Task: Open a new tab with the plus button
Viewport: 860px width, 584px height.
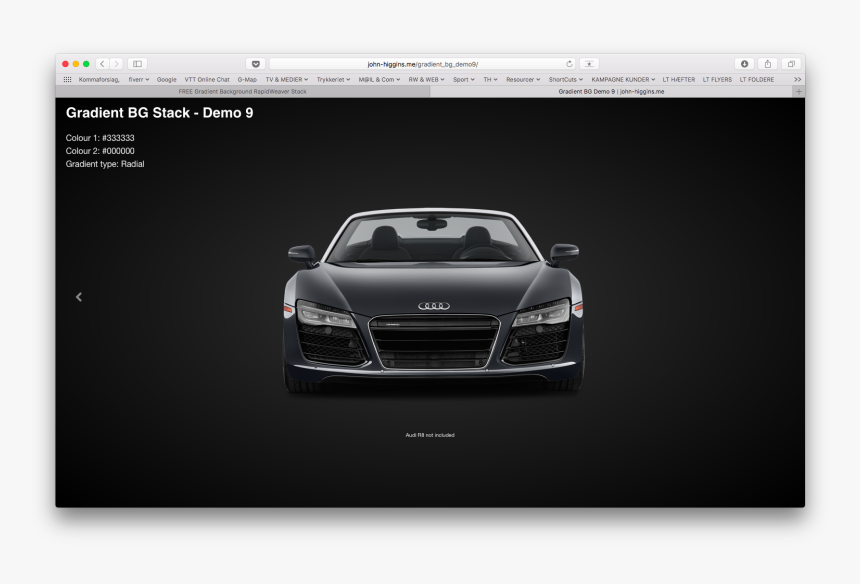Action: pyautogui.click(x=798, y=92)
